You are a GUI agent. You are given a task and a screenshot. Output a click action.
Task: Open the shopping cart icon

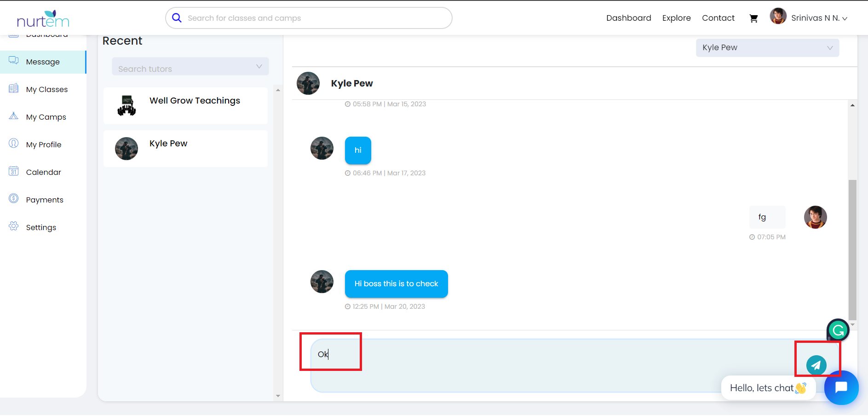tap(753, 18)
